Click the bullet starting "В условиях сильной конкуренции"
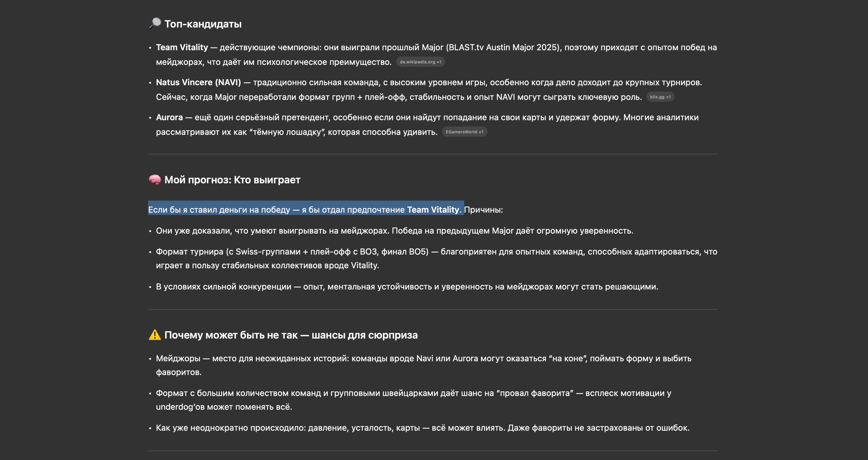Image resolution: width=868 pixels, height=460 pixels. [x=407, y=287]
